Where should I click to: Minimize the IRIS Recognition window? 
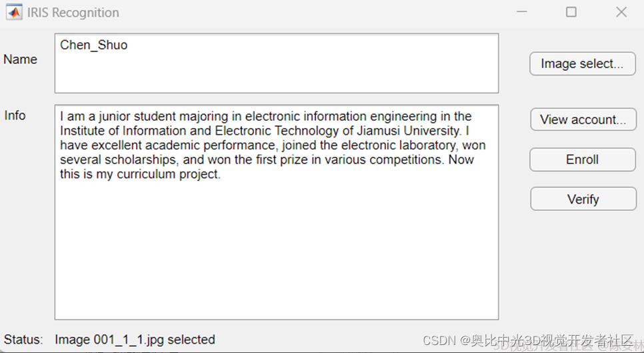pos(522,12)
